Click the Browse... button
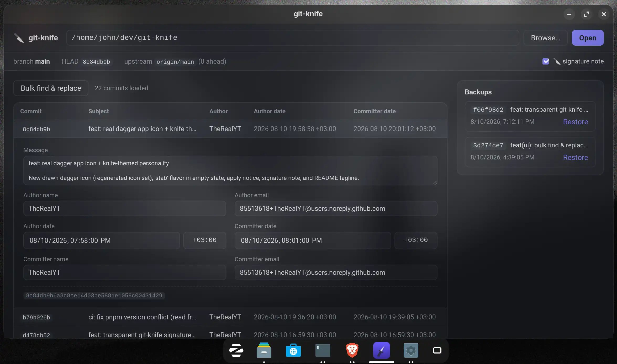Screen dimensions: 617x364 coord(546,38)
